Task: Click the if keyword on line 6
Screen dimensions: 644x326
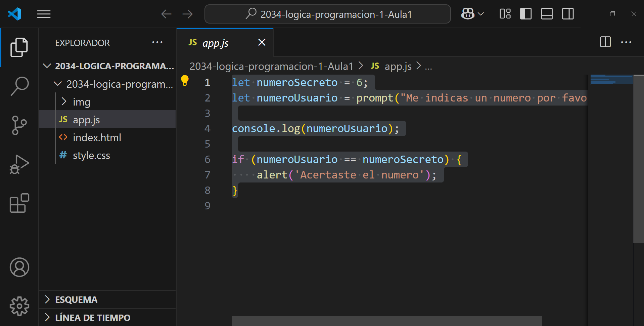Action: [238, 159]
